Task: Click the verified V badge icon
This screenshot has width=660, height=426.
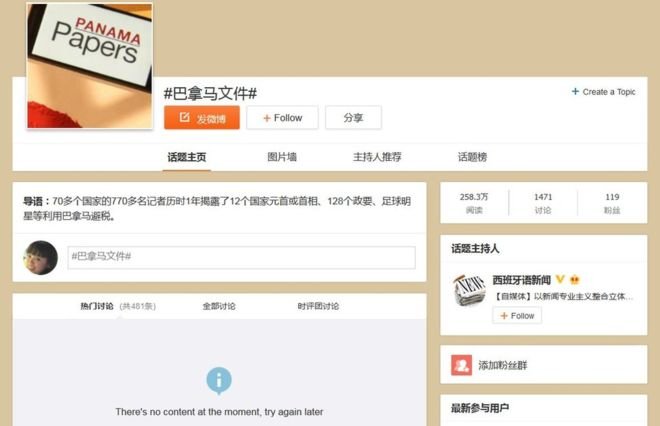Action: (x=560, y=279)
